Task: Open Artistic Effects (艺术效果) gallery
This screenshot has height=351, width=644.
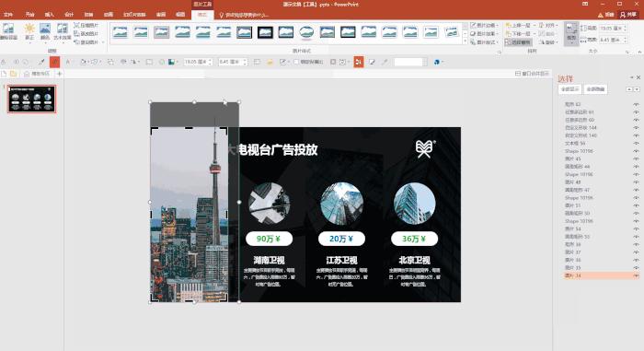Action: coord(63,31)
